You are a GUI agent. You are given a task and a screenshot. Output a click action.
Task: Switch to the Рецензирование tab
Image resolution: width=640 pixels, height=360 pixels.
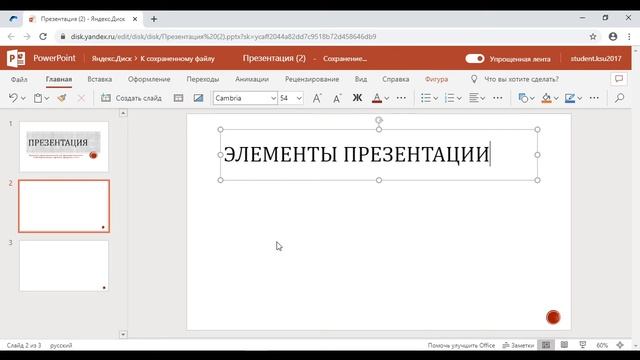coord(312,79)
